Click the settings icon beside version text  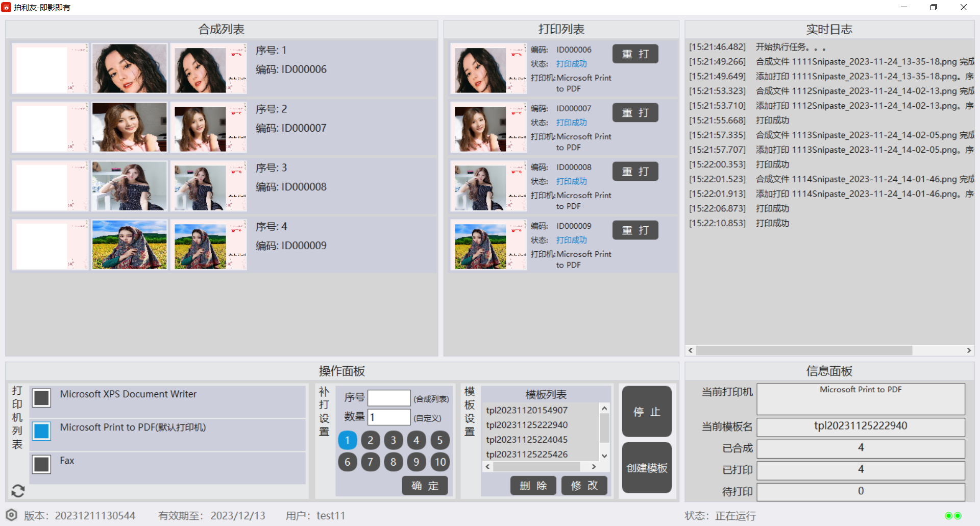[x=12, y=515]
